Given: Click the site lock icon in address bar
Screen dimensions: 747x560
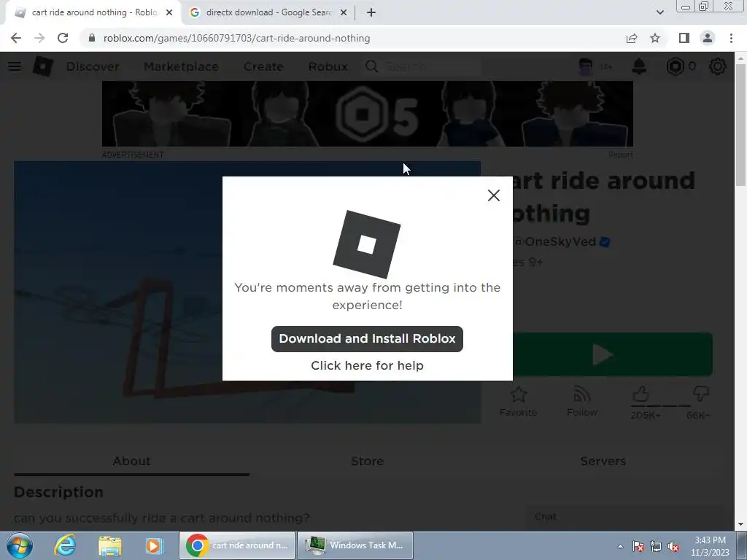Looking at the screenshot, I should 92,38.
